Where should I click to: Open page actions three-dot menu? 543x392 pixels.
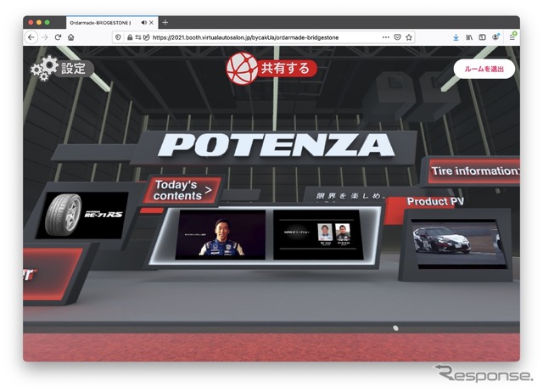[386, 37]
